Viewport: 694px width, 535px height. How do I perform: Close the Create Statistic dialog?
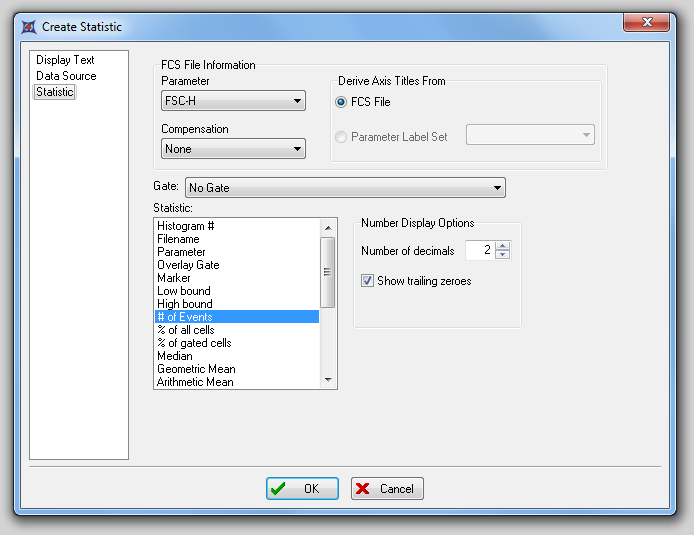pos(646,22)
